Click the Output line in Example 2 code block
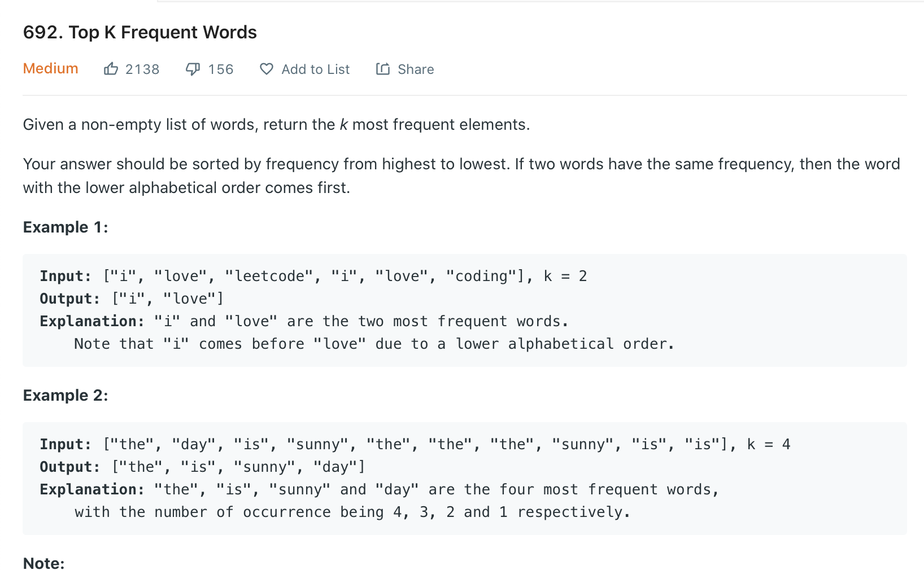The width and height of the screenshot is (924, 570). pyautogui.click(x=203, y=467)
